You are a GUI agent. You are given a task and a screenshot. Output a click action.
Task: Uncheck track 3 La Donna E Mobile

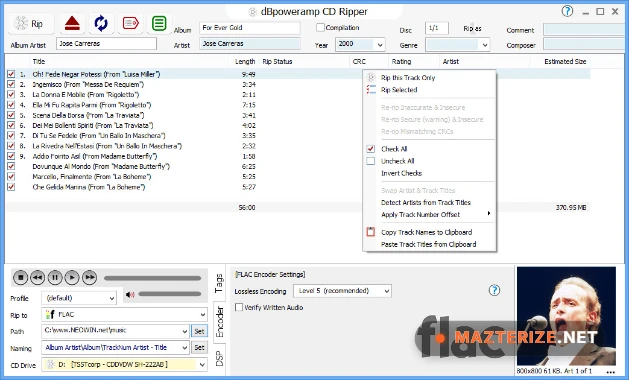(11, 95)
